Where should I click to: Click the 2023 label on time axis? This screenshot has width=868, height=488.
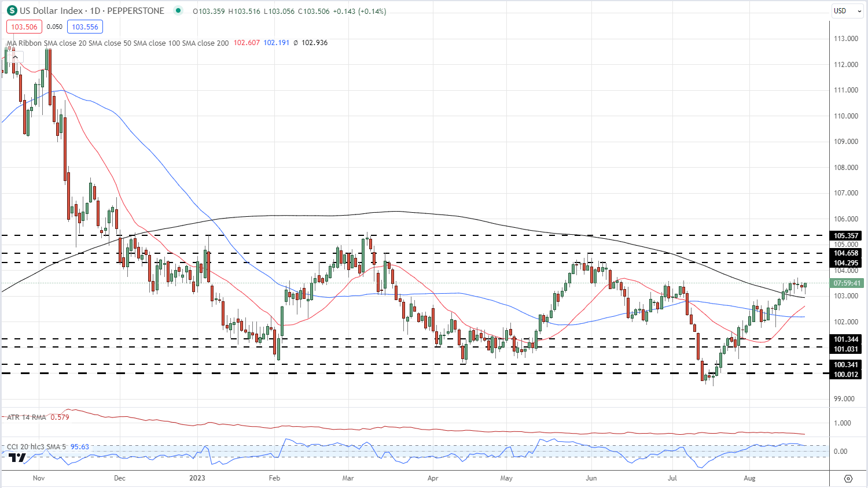[197, 478]
